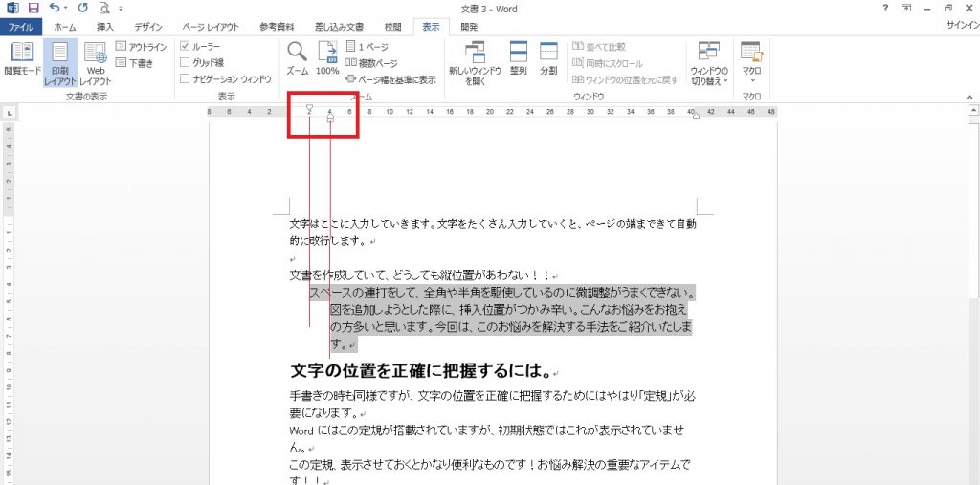Click the hanging indent marker on ruler
Viewport: 980px width, 485px height.
click(x=330, y=117)
